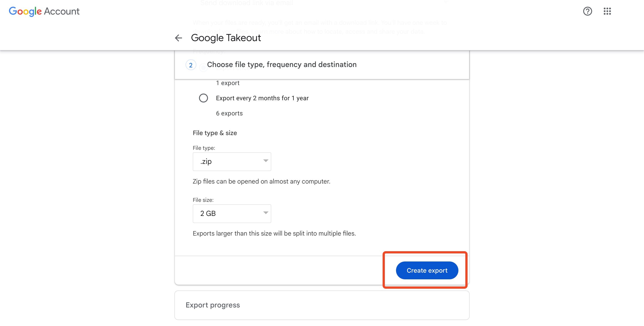Click the step 2 number badge

(191, 65)
